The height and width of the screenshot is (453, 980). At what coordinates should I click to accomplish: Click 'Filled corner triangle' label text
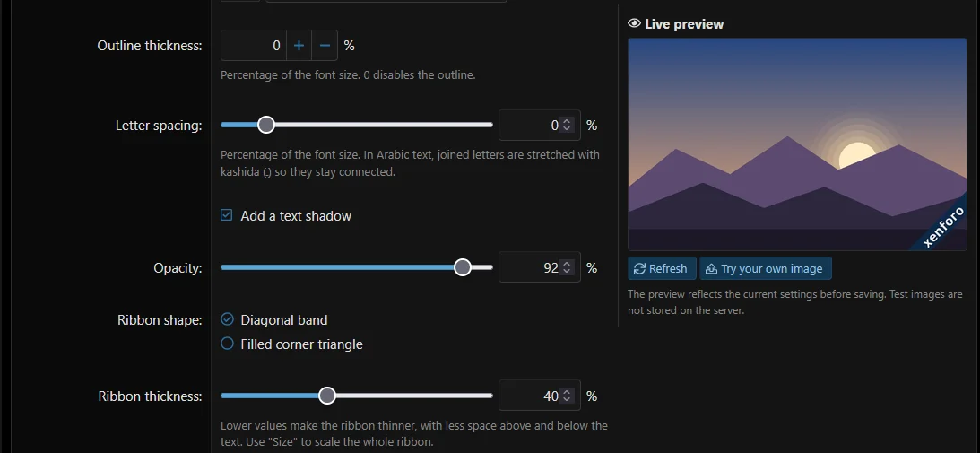(301, 344)
